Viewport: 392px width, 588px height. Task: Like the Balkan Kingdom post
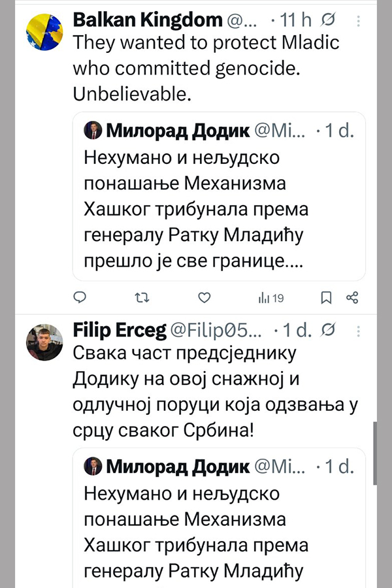tap(204, 298)
